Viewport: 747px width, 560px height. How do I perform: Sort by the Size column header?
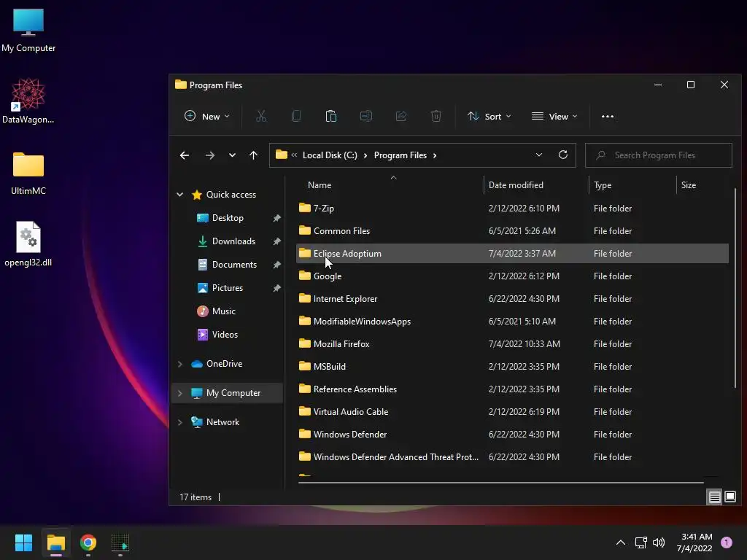689,184
